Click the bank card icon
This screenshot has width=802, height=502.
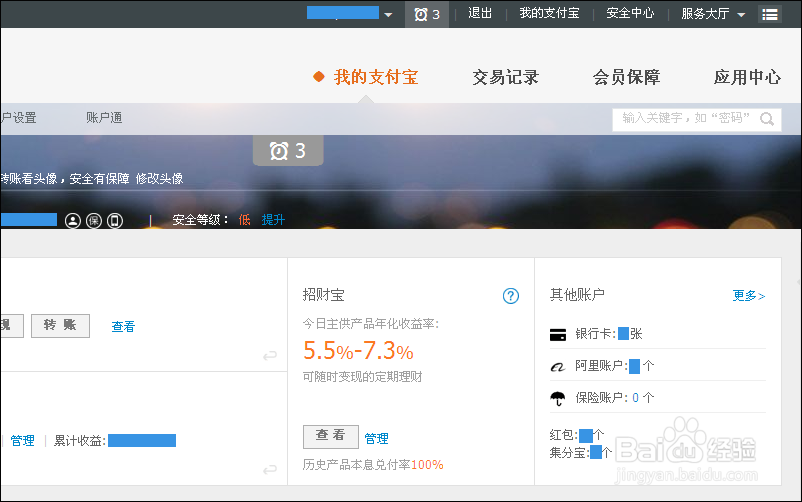[x=558, y=335]
